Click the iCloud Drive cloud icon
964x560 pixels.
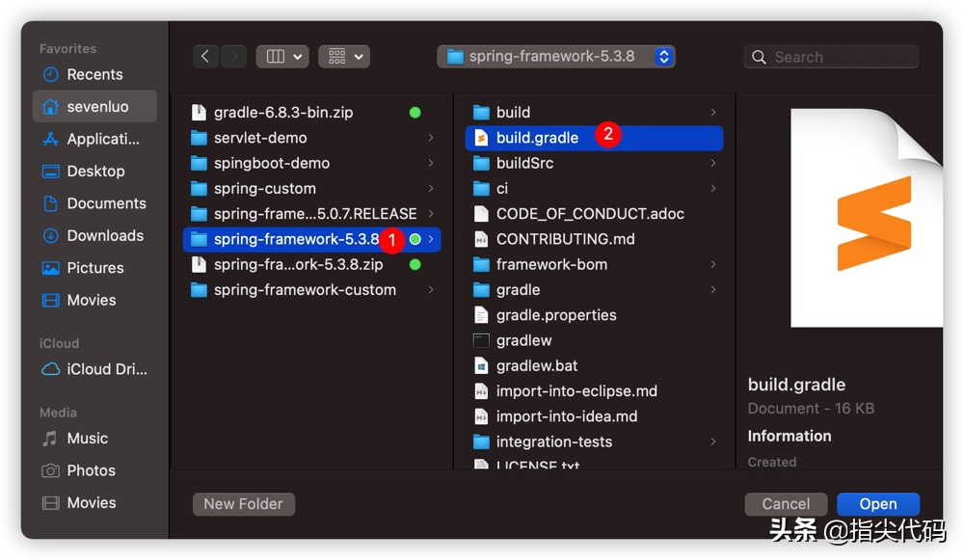pos(50,369)
